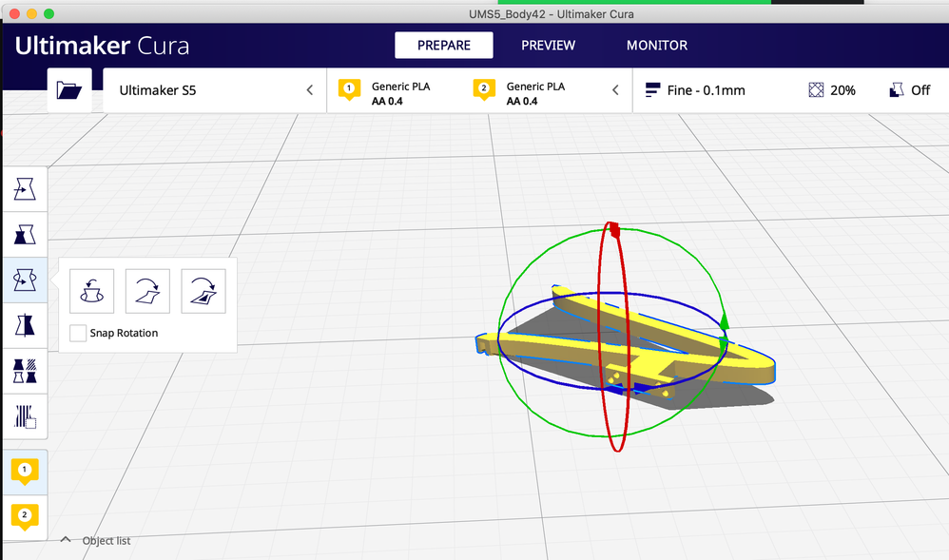
Task: Expand the Ultimaker S5 printer selector
Action: click(215, 90)
